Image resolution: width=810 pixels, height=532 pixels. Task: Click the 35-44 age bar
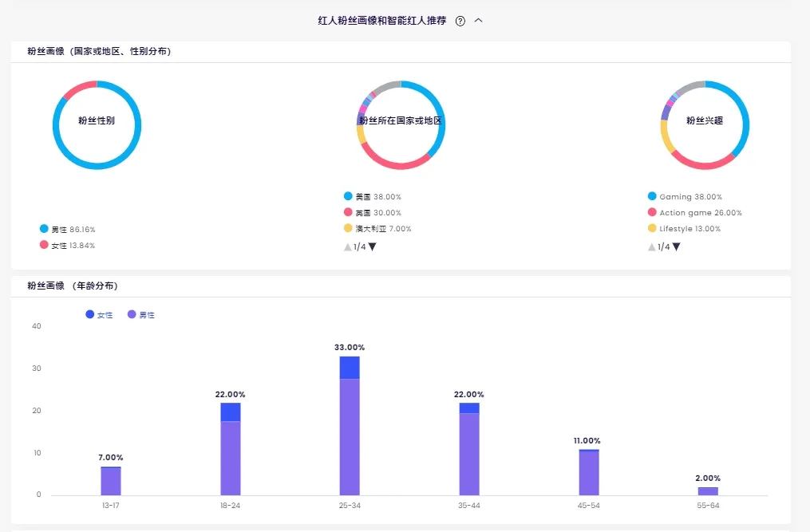[x=469, y=449]
